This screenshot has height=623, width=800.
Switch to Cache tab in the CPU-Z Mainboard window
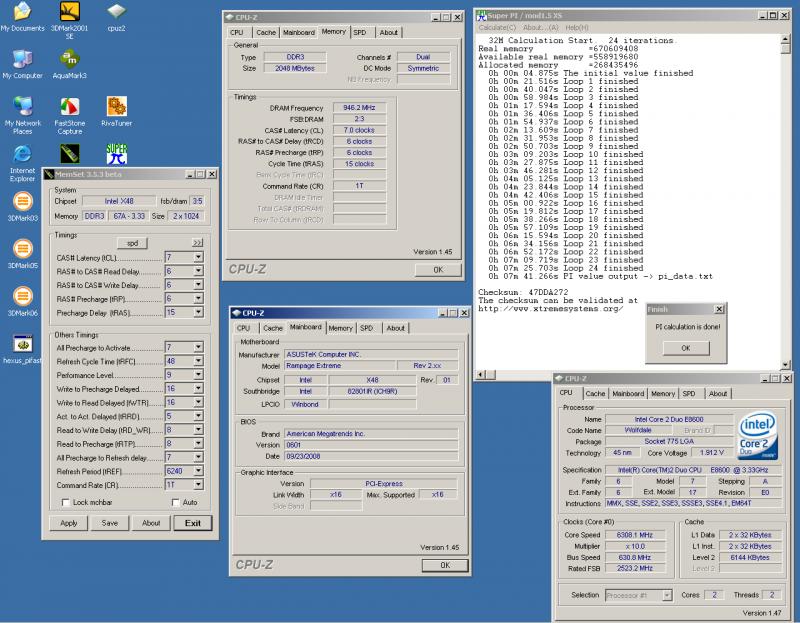coord(273,328)
